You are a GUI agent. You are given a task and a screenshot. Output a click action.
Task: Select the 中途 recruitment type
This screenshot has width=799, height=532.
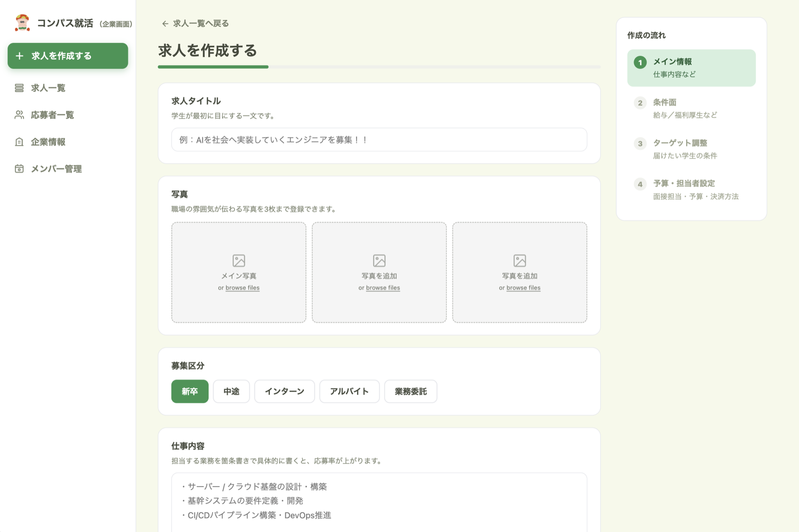[x=231, y=391]
